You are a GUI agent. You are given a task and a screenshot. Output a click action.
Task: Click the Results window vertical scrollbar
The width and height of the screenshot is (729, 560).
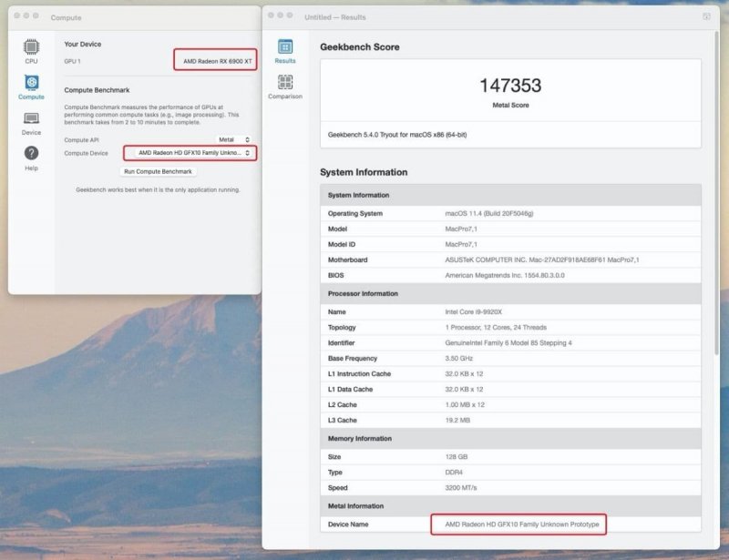(x=716, y=193)
